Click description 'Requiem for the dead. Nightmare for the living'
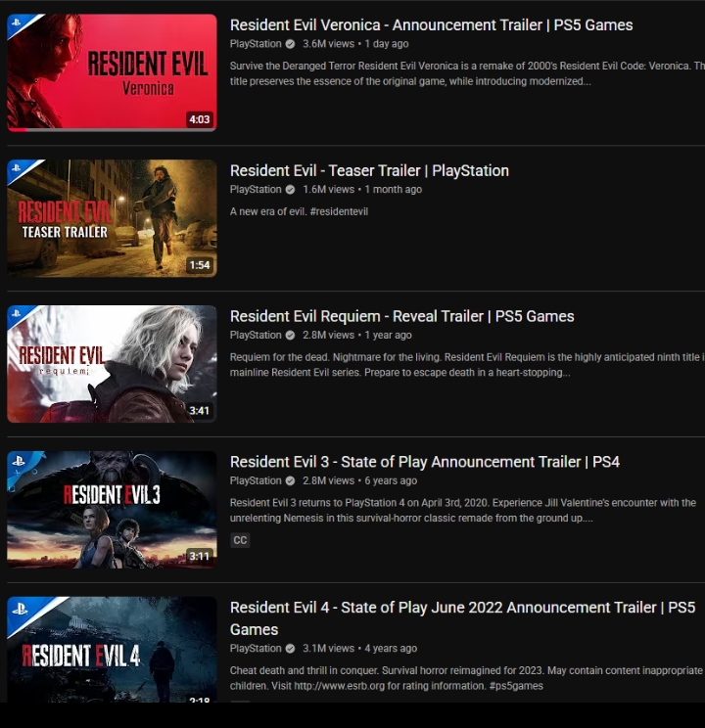Screen dimensions: 705x728 (x=467, y=364)
